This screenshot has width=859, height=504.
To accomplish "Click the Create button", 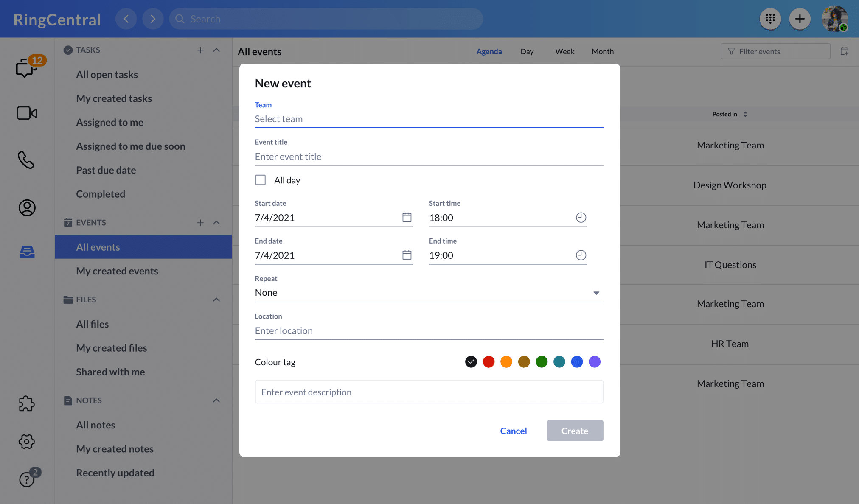I will 575,431.
